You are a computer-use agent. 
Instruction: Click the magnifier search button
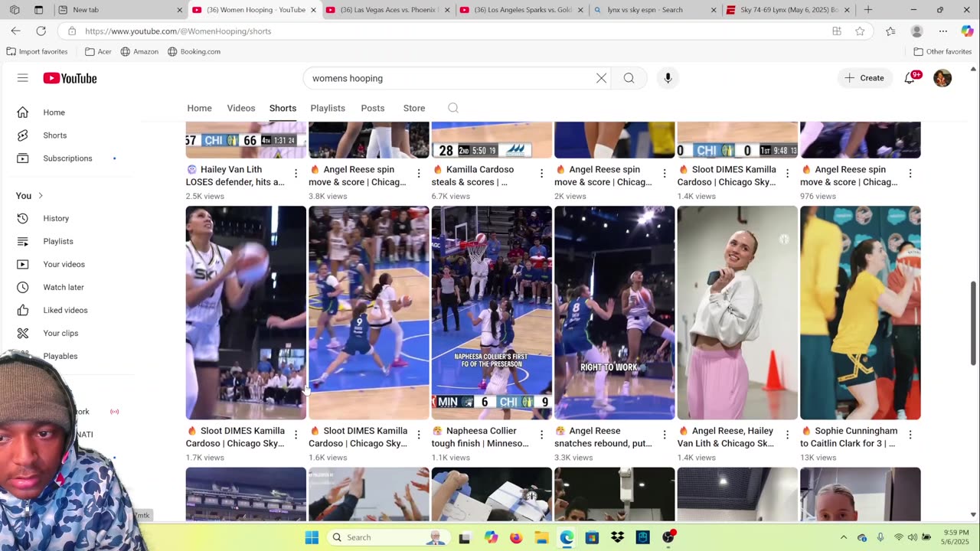tap(629, 78)
